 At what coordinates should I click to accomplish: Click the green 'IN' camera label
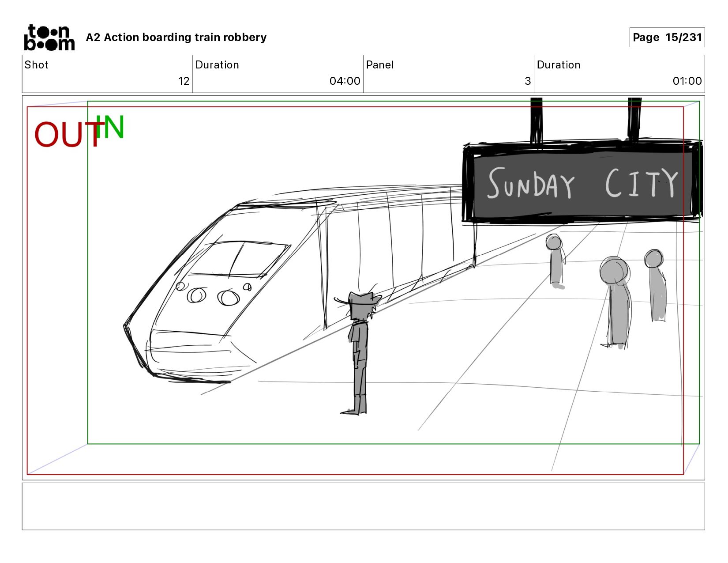click(x=110, y=127)
